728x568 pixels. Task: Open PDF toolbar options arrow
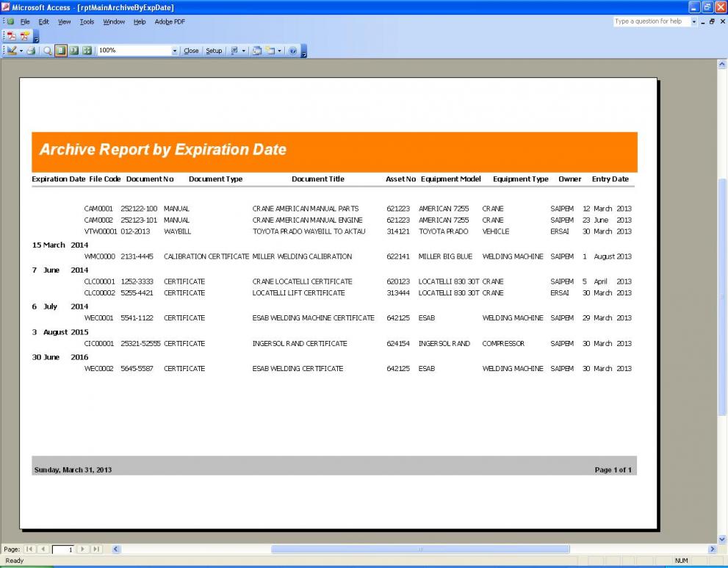pyautogui.click(x=36, y=36)
